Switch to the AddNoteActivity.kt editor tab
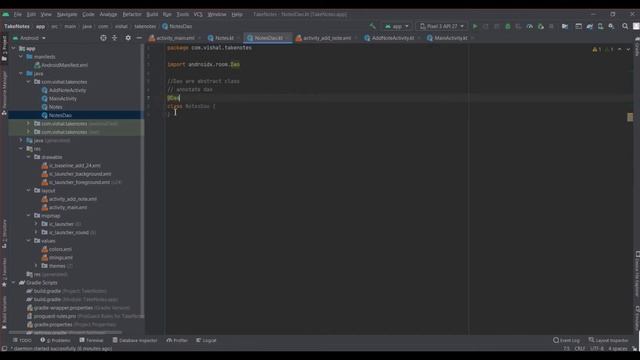 (392, 38)
